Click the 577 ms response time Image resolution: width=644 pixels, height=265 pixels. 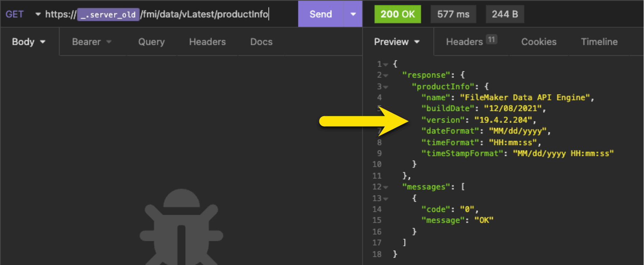click(453, 14)
